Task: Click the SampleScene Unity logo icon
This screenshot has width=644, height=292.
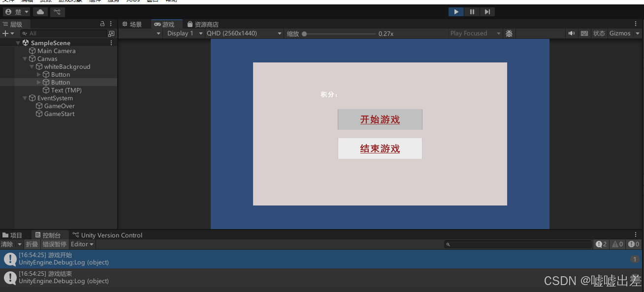Action: click(26, 43)
